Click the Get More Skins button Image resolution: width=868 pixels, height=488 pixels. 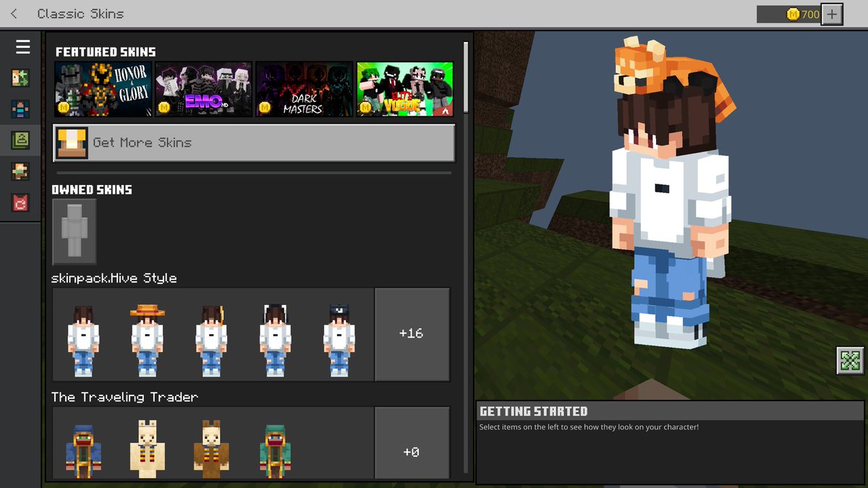click(254, 143)
